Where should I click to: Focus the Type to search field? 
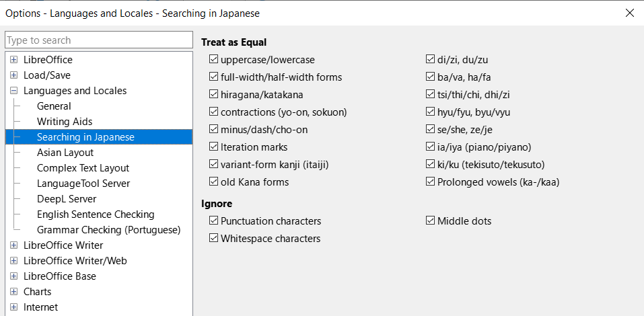pyautogui.click(x=99, y=40)
